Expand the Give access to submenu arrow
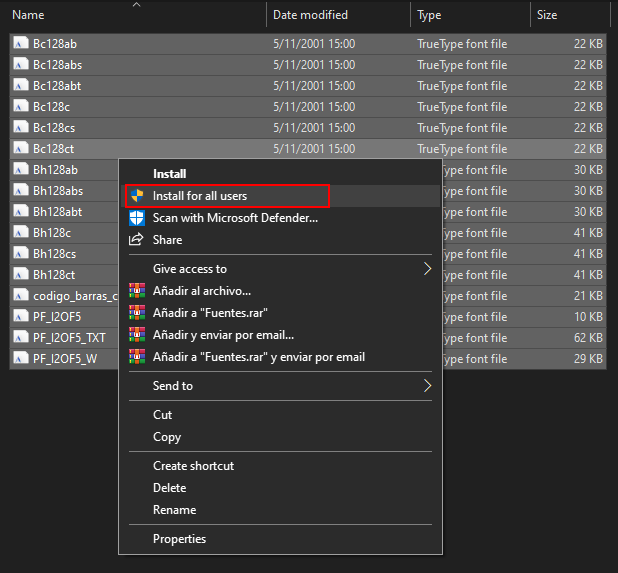 [428, 269]
